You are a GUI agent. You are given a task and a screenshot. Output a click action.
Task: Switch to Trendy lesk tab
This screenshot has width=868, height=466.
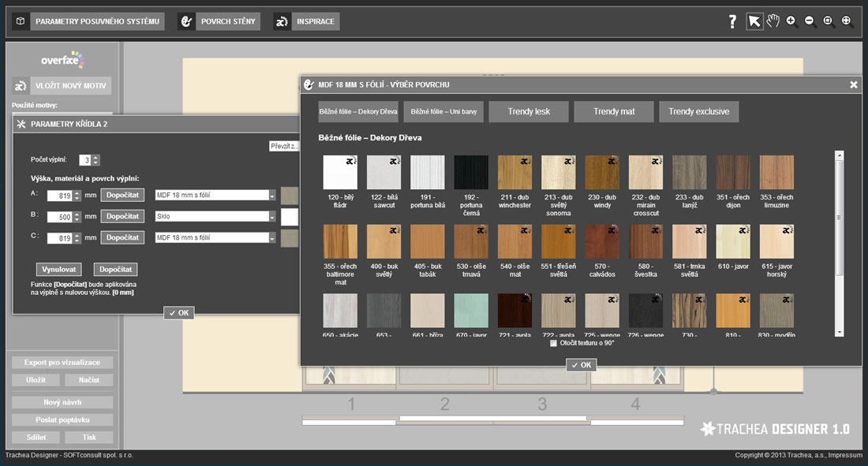(x=527, y=112)
